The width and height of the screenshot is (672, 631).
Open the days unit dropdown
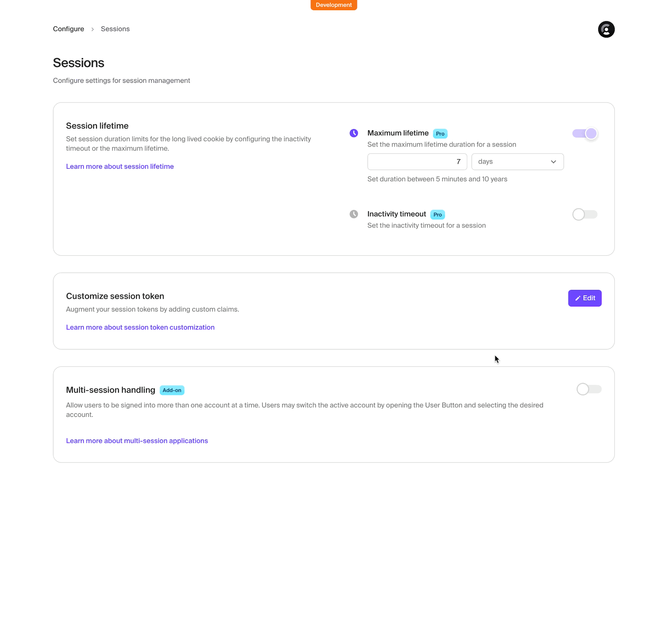point(517,162)
